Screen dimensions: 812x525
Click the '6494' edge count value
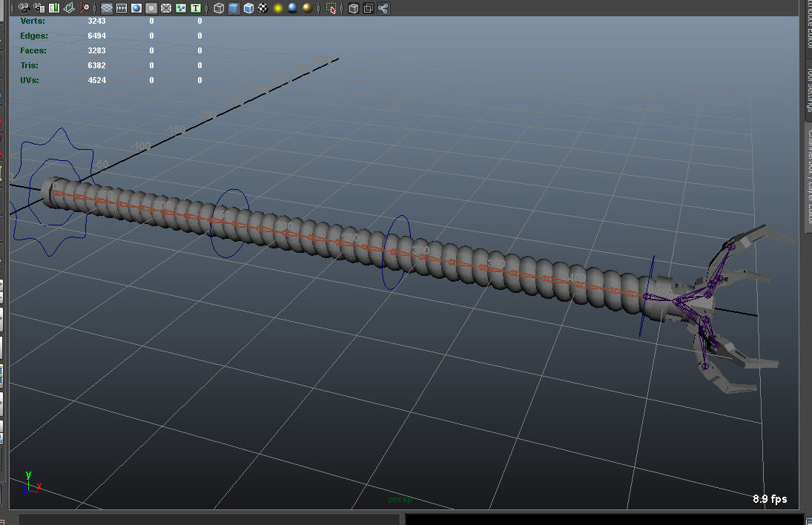(x=97, y=36)
